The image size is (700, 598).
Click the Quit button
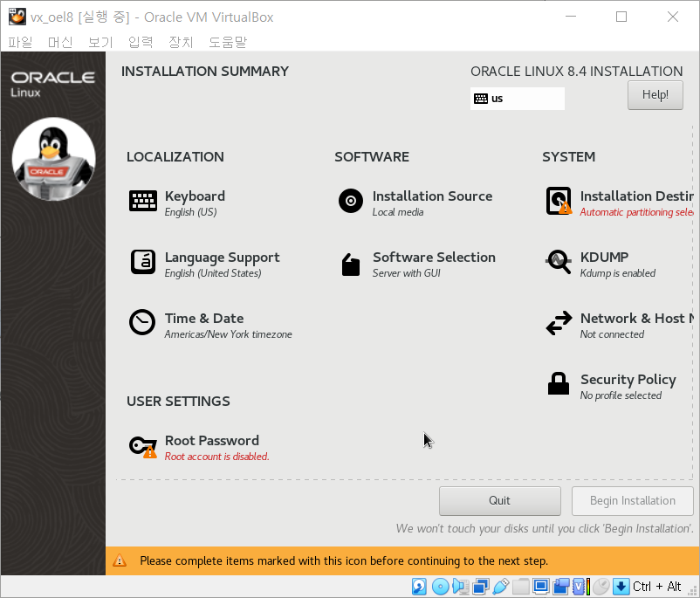(499, 500)
